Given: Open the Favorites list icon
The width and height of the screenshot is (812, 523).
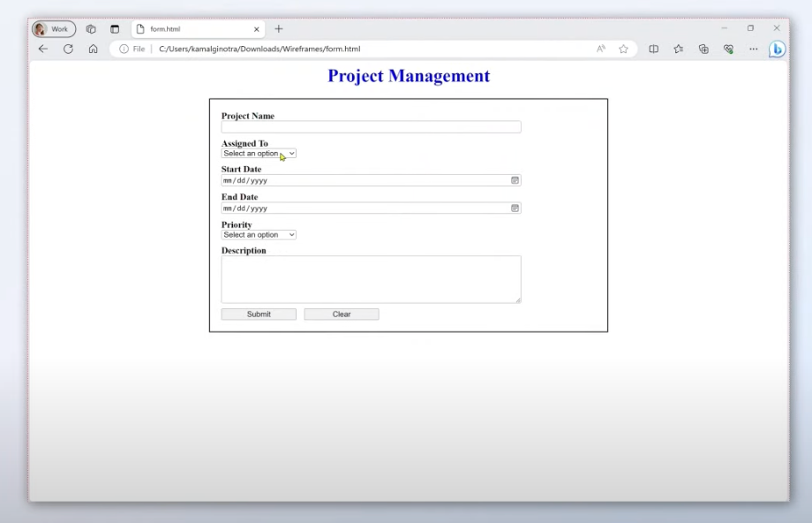Looking at the screenshot, I should click(x=679, y=49).
